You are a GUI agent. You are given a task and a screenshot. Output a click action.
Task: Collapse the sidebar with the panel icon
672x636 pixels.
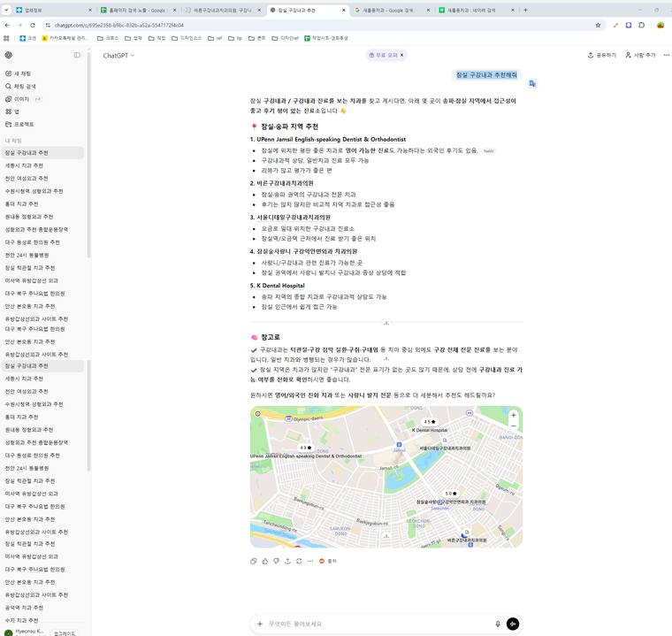point(77,55)
